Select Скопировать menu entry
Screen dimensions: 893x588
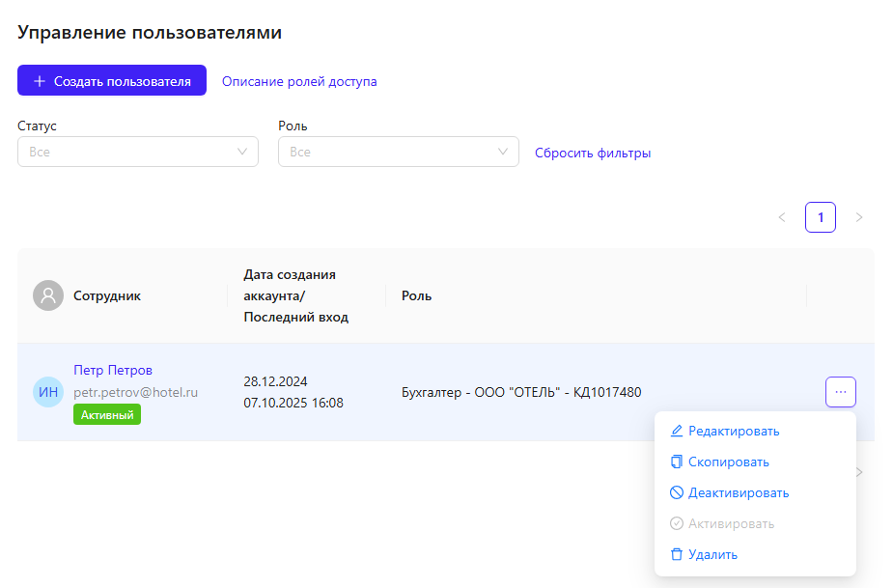click(x=728, y=462)
